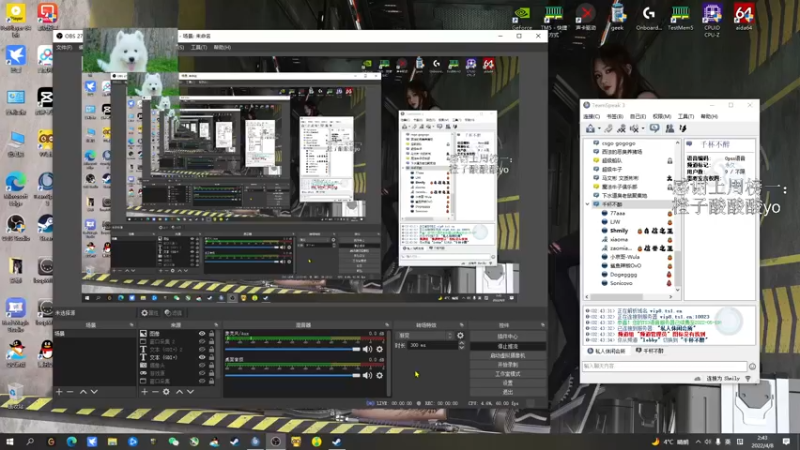Screen dimensions: 800x450
Task: Add a new source with the plus icon
Action: click(144, 392)
